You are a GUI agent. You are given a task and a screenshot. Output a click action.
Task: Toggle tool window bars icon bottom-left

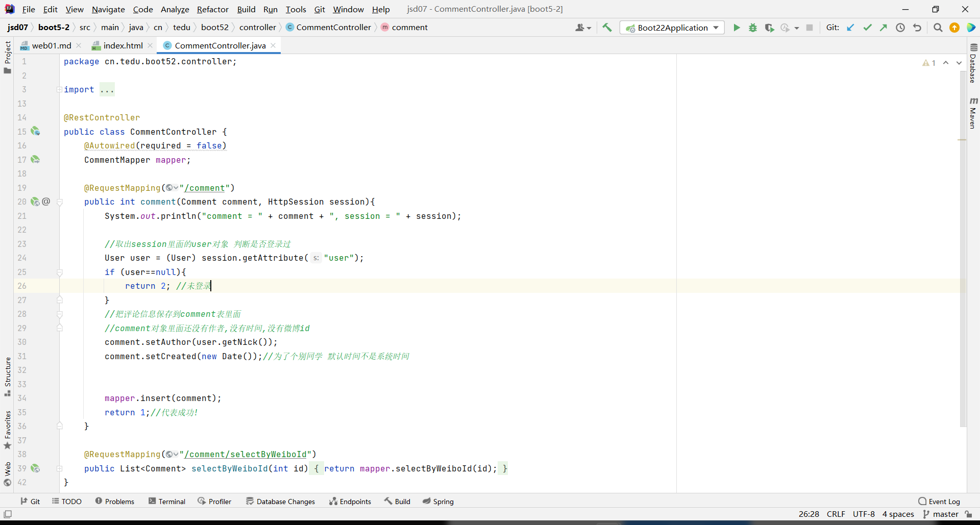[x=8, y=514]
